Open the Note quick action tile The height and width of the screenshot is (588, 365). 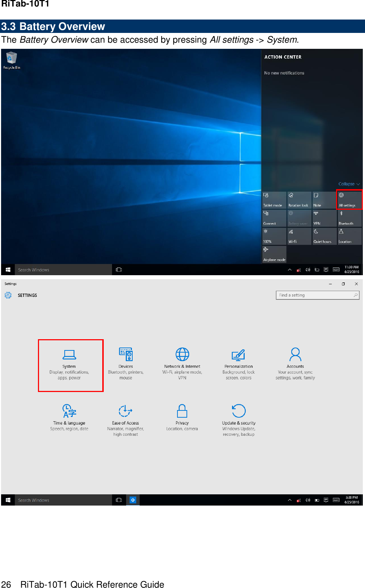325,200
